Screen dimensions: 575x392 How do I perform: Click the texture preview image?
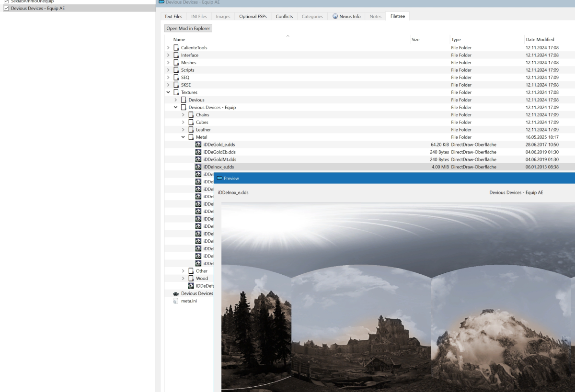pos(398,297)
